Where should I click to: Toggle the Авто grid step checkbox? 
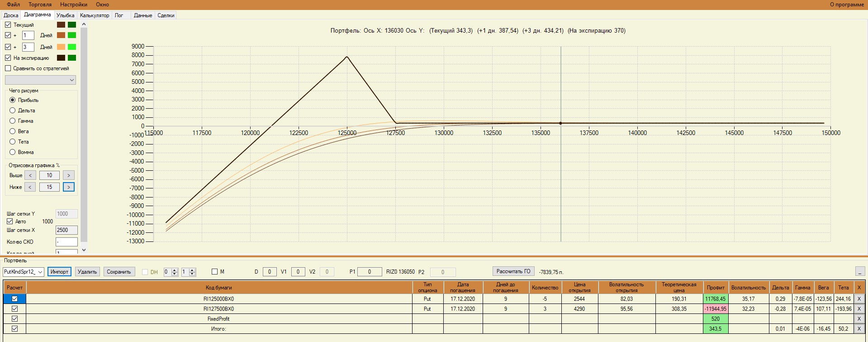(x=9, y=222)
